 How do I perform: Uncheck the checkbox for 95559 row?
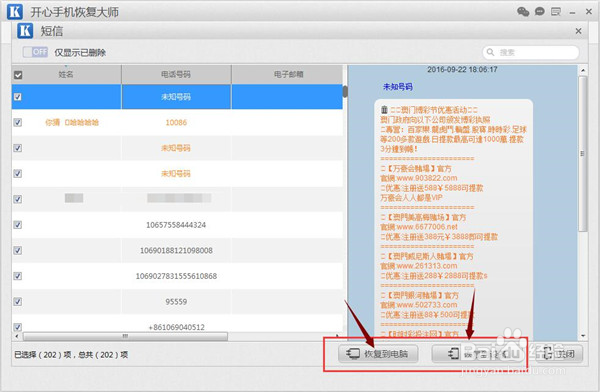click(x=18, y=302)
